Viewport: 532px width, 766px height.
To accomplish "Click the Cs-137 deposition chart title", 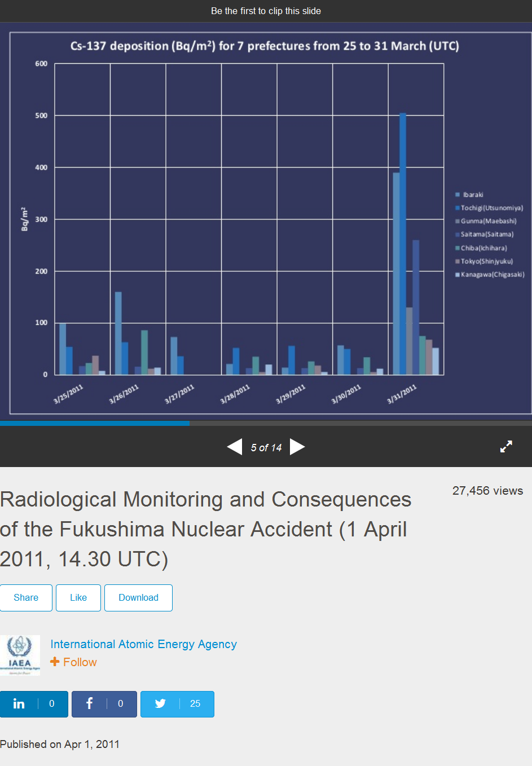I will coord(265,46).
